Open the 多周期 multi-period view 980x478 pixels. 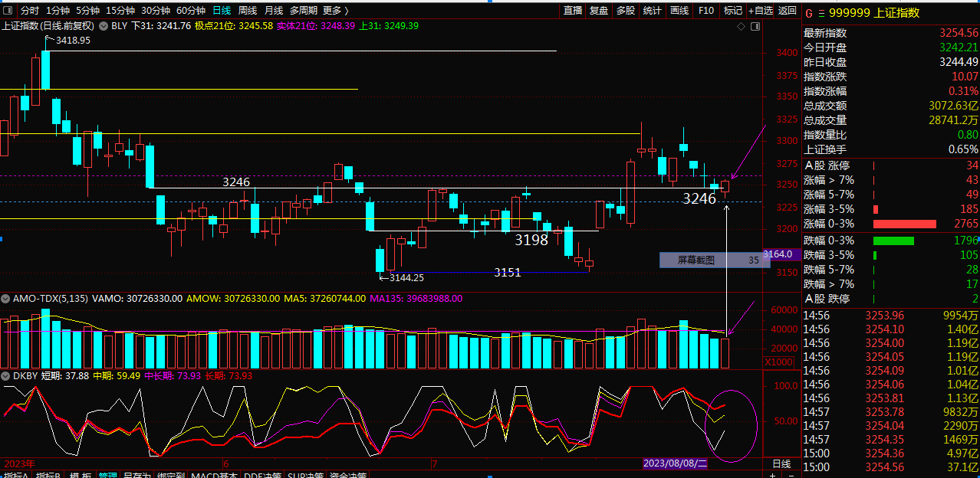point(303,10)
